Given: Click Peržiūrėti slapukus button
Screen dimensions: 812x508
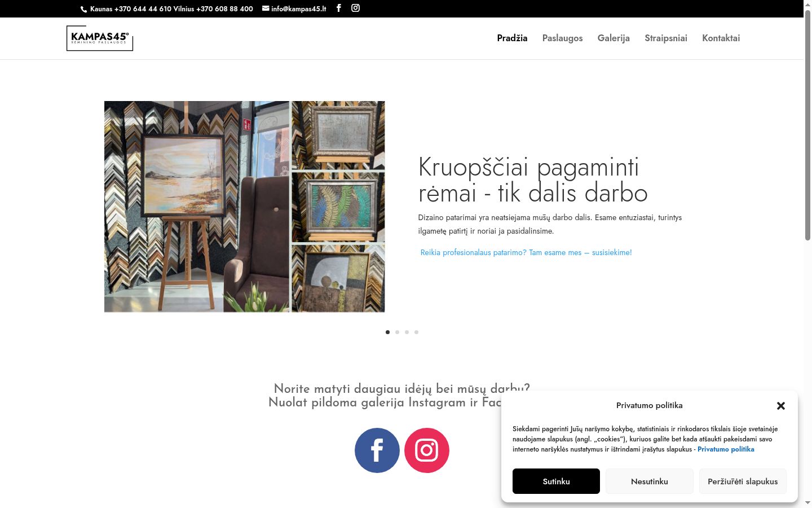Looking at the screenshot, I should click(743, 481).
